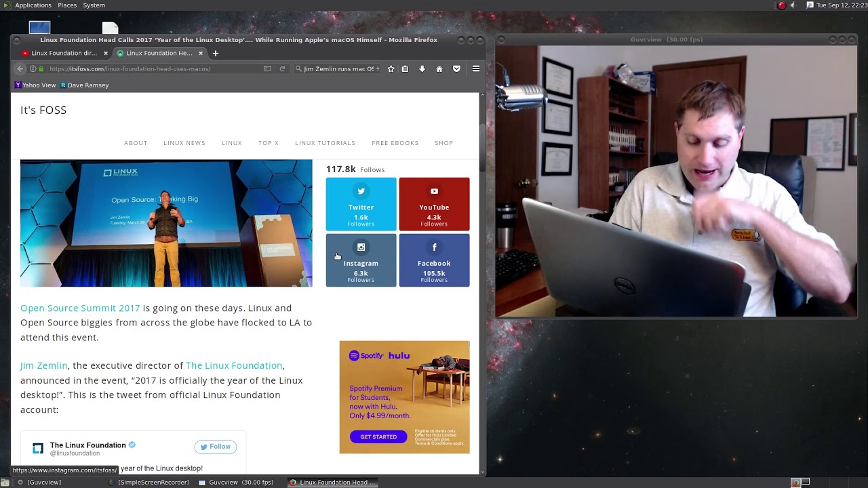
Task: Open the ABOUT nav item
Action: tap(136, 143)
